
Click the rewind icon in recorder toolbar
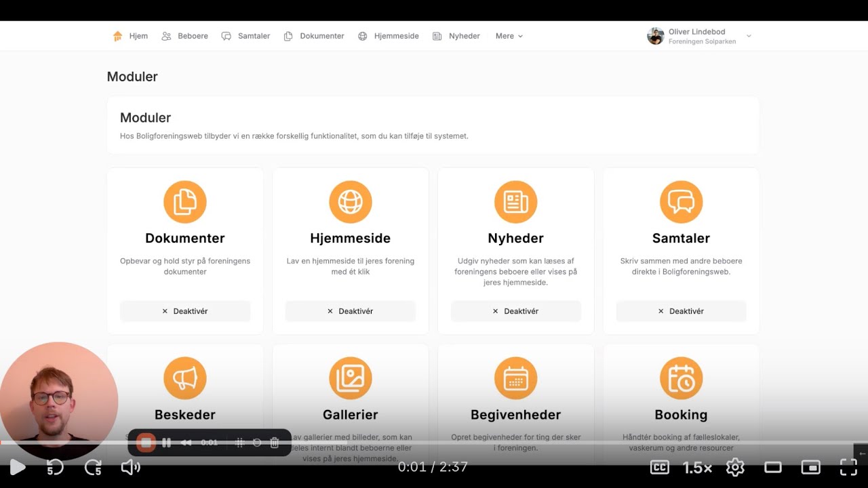(186, 443)
